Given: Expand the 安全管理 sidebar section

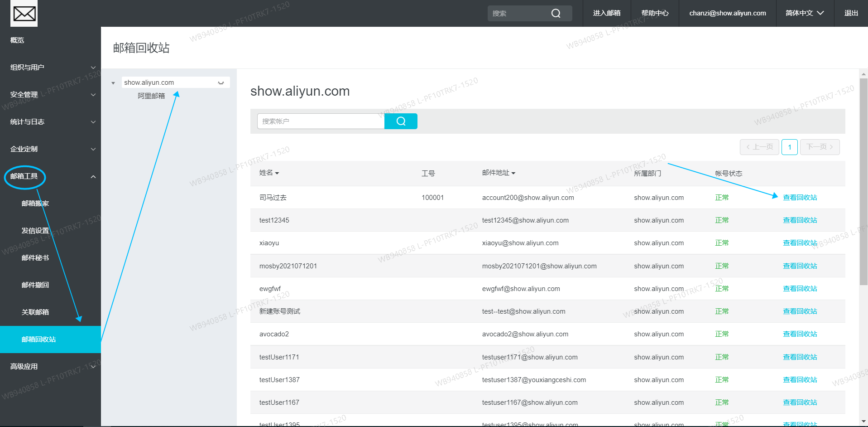Looking at the screenshot, I should 50,95.
